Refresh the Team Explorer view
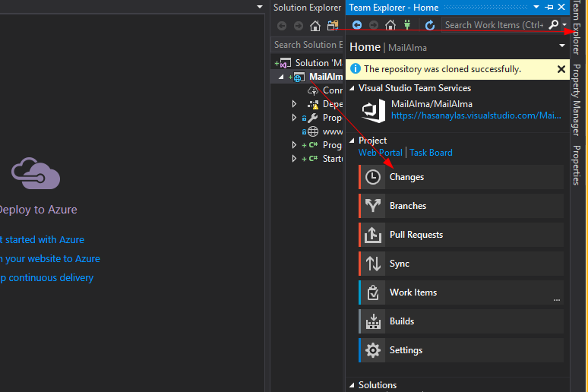Screen dimensions: 588x392 (430, 25)
